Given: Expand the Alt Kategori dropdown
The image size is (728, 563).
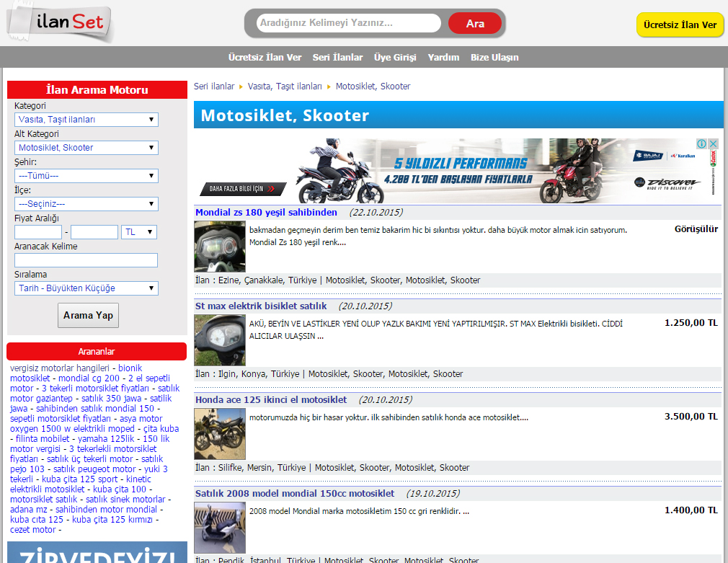Looking at the screenshot, I should pyautogui.click(x=86, y=148).
